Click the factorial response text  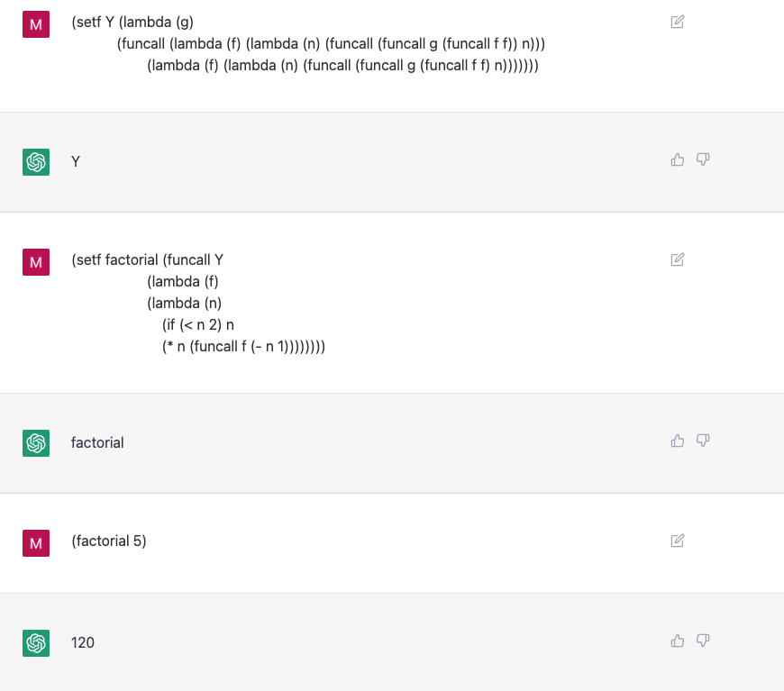coord(97,442)
